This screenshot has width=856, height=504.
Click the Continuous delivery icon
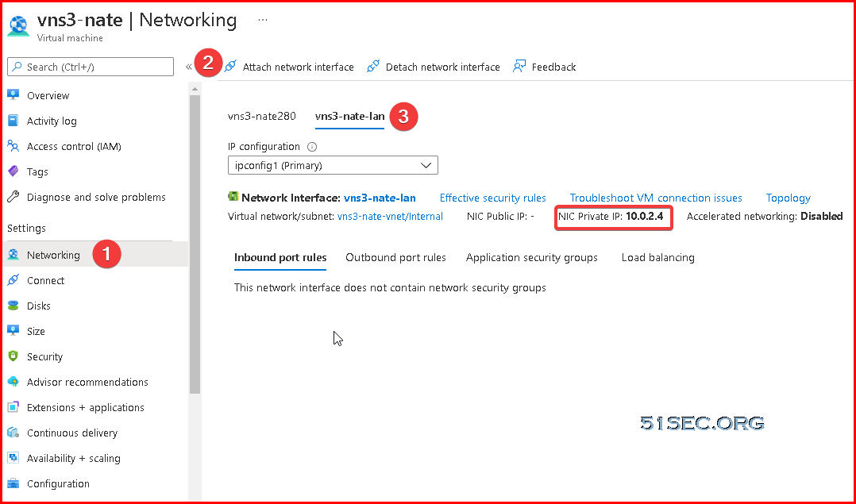[13, 433]
